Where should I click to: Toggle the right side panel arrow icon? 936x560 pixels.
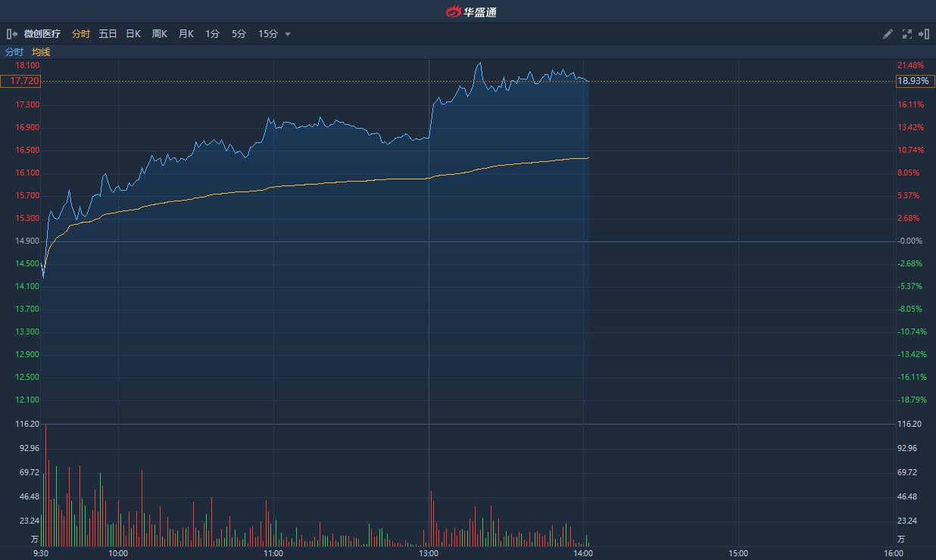[924, 34]
